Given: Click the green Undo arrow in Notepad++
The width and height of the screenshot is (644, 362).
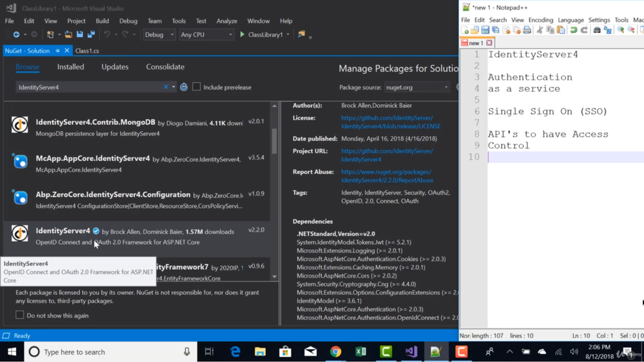Looking at the screenshot, I should click(x=574, y=30).
